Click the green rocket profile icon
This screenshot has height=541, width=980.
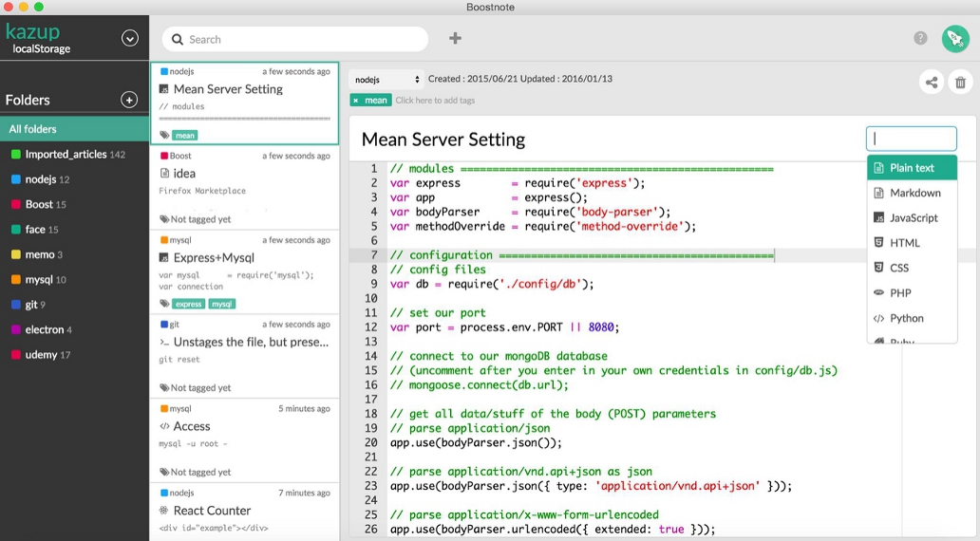pyautogui.click(x=955, y=39)
